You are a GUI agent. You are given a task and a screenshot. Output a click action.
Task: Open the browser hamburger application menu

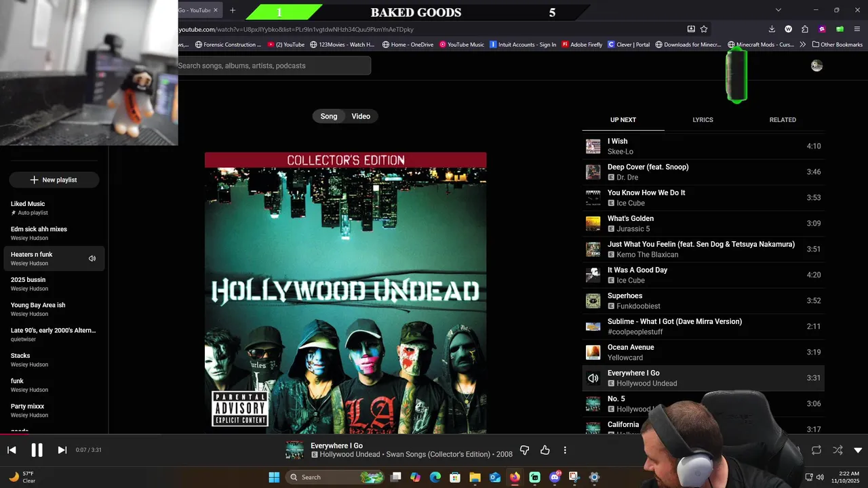click(x=858, y=29)
